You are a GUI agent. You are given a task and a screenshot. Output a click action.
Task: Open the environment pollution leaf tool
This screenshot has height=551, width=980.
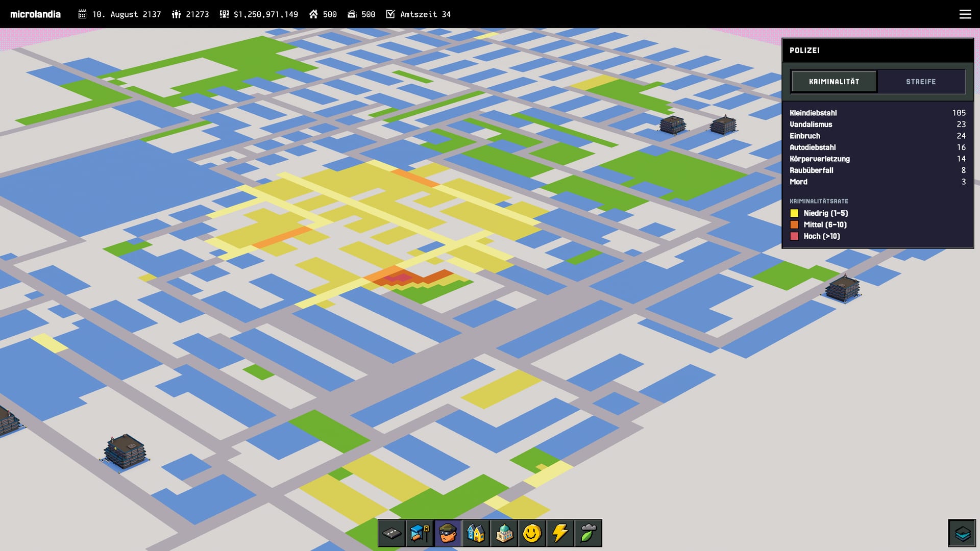tap(588, 534)
